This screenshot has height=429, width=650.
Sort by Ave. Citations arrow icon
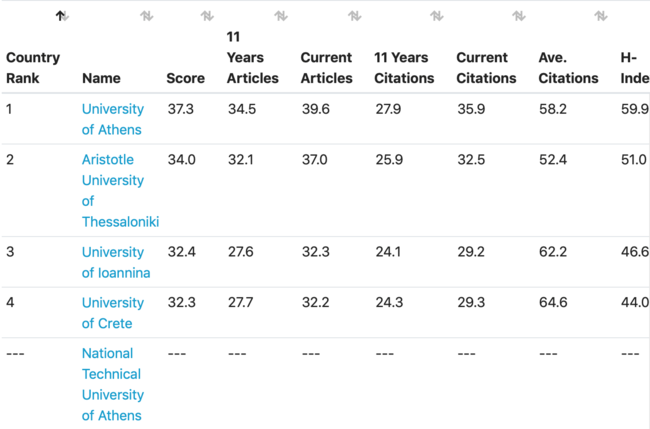[601, 16]
